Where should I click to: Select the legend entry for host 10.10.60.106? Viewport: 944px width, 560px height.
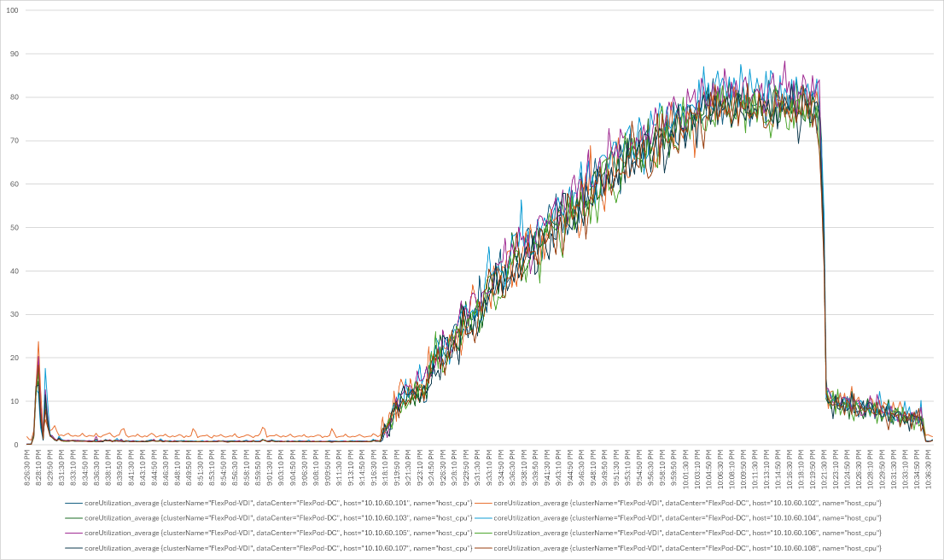point(678,533)
